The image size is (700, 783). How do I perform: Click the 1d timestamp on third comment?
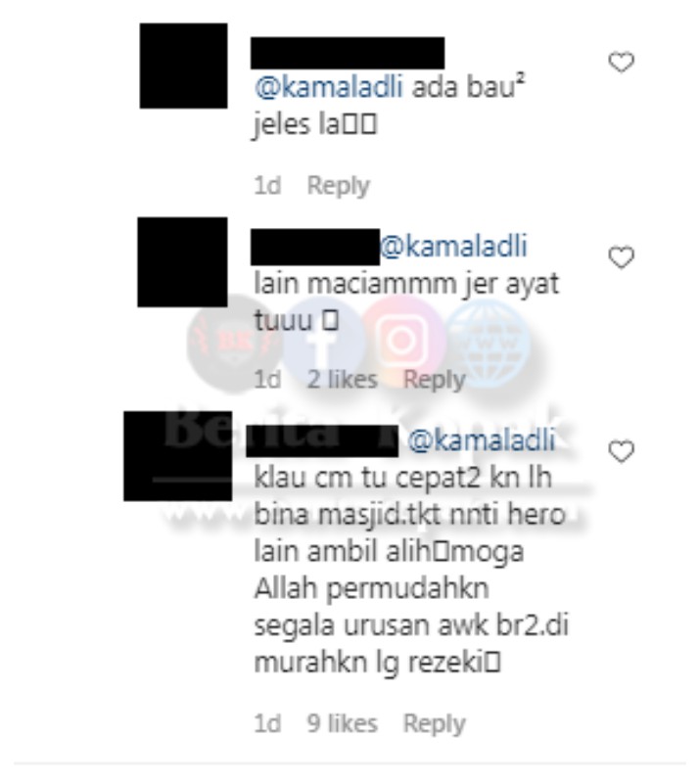tap(268, 723)
